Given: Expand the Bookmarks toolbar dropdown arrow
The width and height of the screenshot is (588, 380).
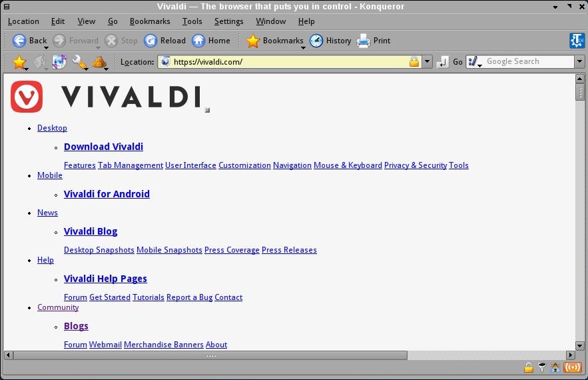Looking at the screenshot, I should [303, 48].
